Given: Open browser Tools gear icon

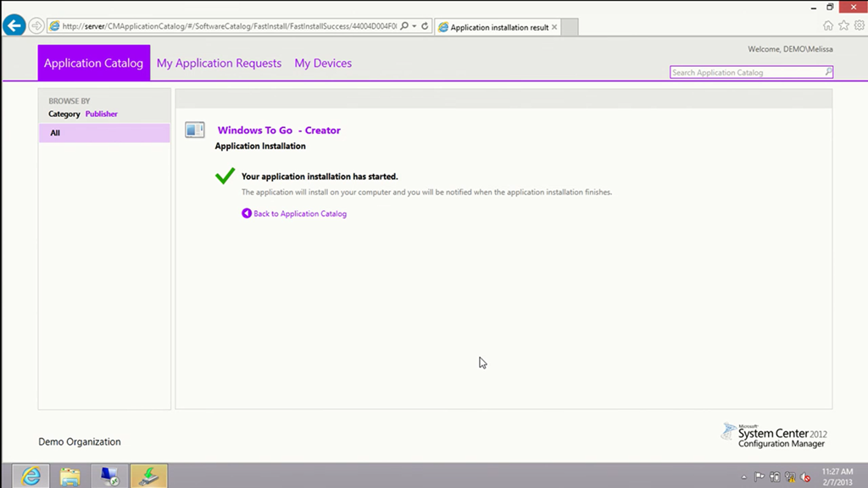Looking at the screenshot, I should click(x=859, y=25).
